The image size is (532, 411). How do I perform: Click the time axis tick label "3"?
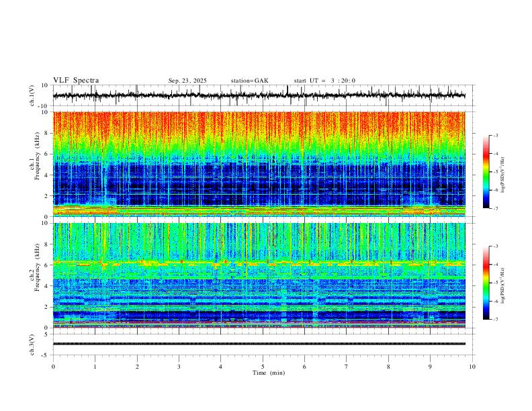(x=179, y=367)
